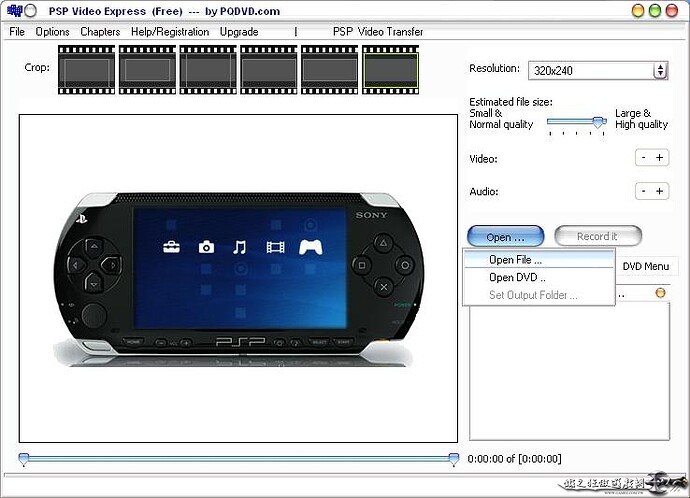Click the empty file list box
This screenshot has width=690, height=498.
569,371
